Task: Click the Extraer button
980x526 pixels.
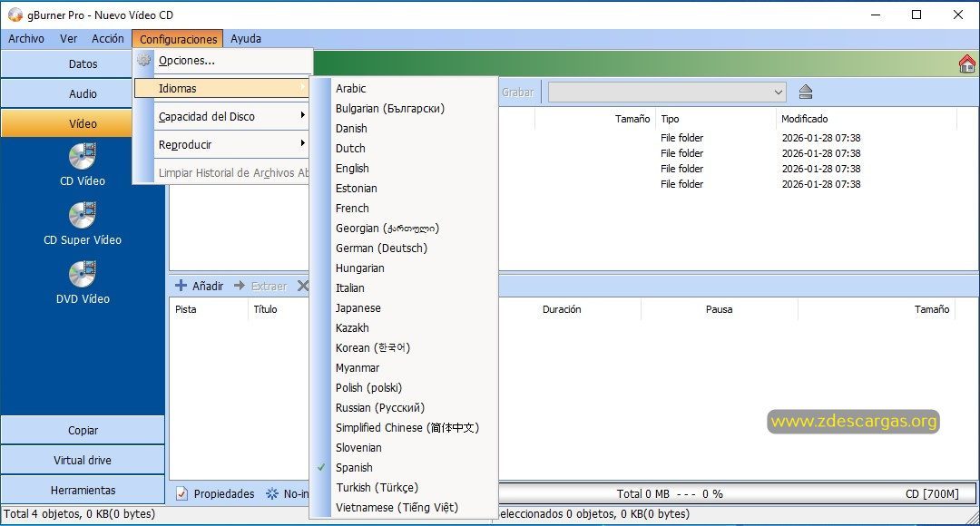Action: 261,286
